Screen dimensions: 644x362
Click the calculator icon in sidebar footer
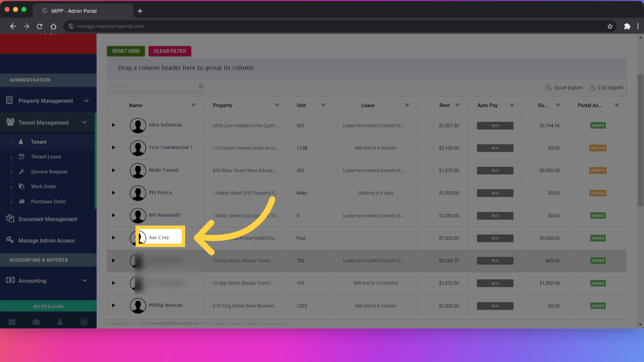pyautogui.click(x=84, y=322)
